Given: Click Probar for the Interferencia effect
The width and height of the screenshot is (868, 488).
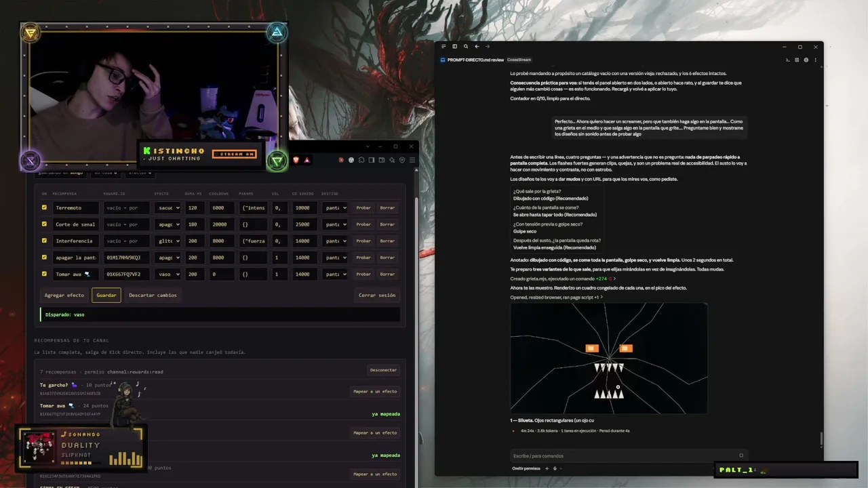Looking at the screenshot, I should (363, 241).
